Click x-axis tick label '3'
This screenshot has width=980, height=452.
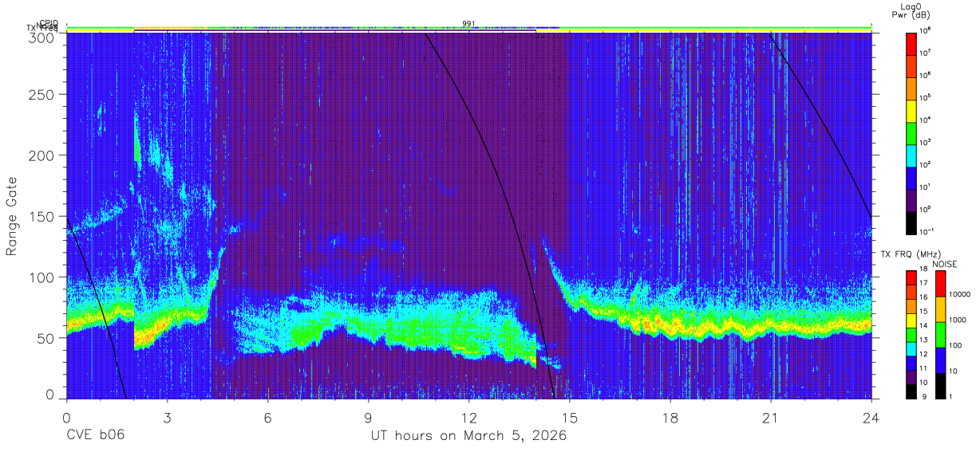click(x=167, y=418)
